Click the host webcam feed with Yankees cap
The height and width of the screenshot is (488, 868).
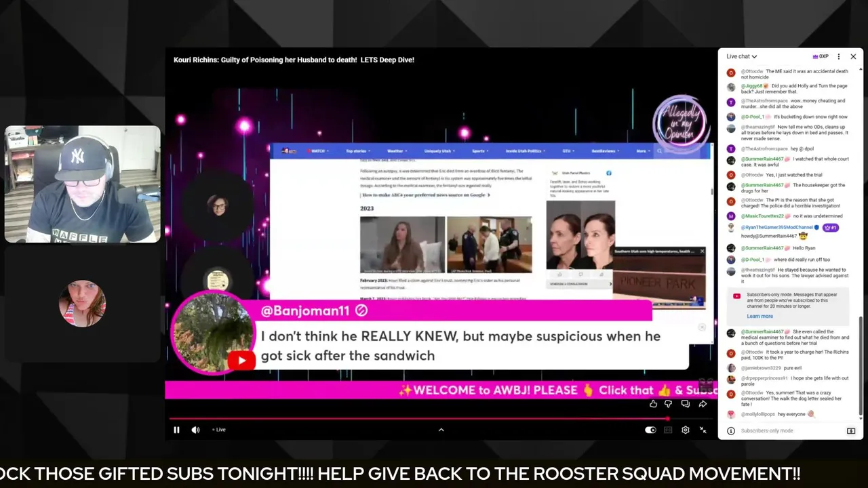pyautogui.click(x=83, y=184)
